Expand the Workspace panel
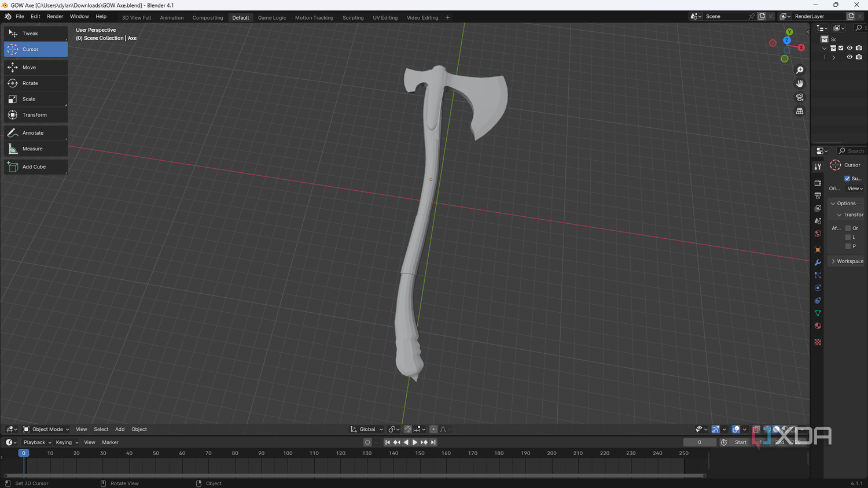This screenshot has width=868, height=488. (x=847, y=261)
